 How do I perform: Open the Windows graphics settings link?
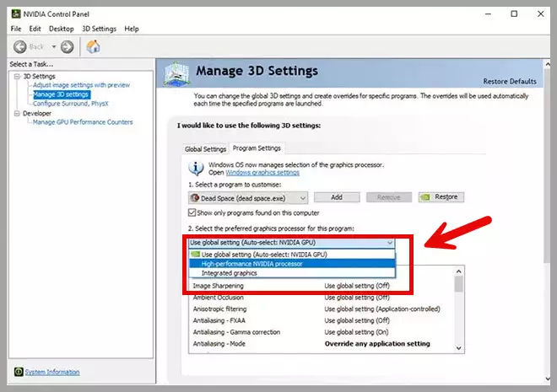pos(262,173)
